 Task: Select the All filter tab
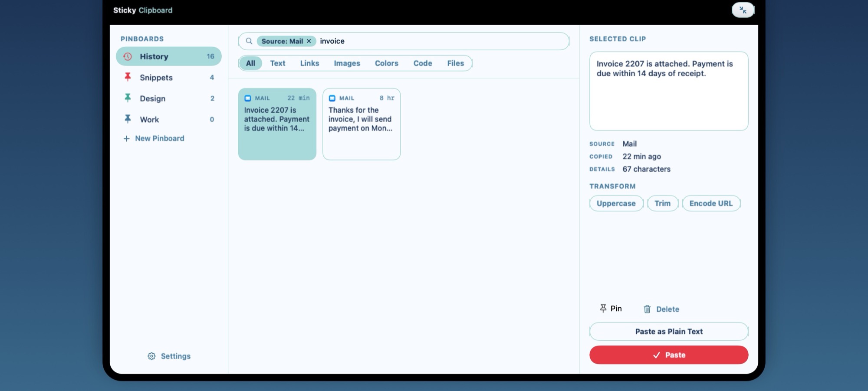coord(251,63)
